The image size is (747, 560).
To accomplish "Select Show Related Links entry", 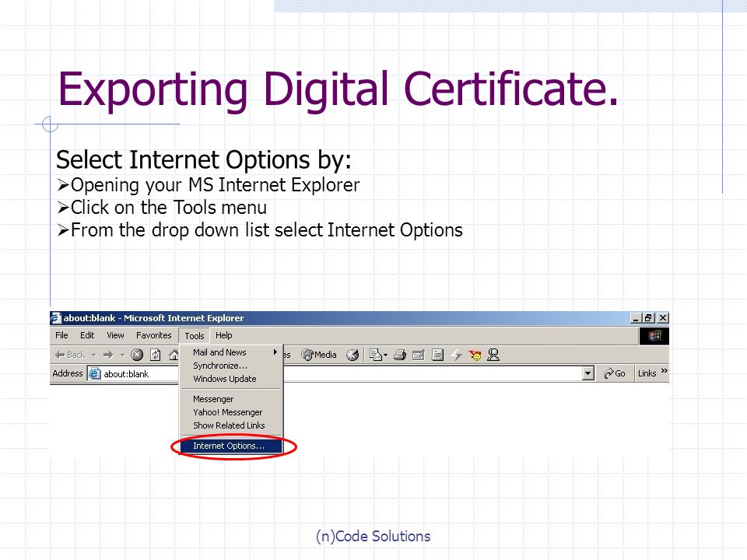I will coord(231,425).
